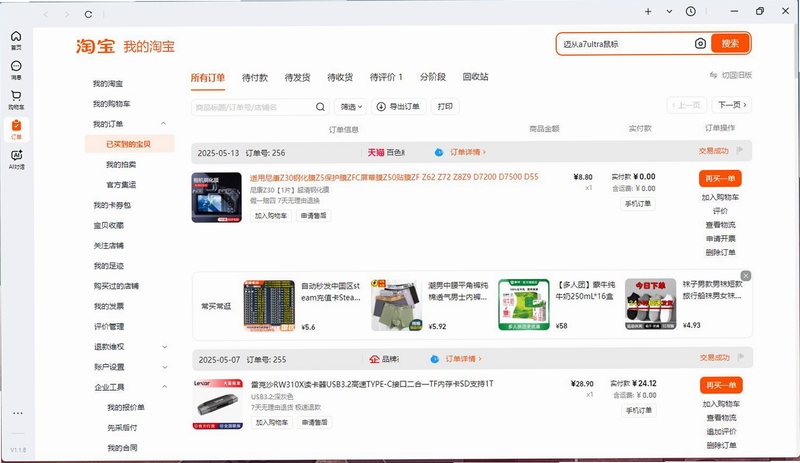Open the history clock icon in the title bar
Screen dimensions: 800x463
tap(691, 11)
